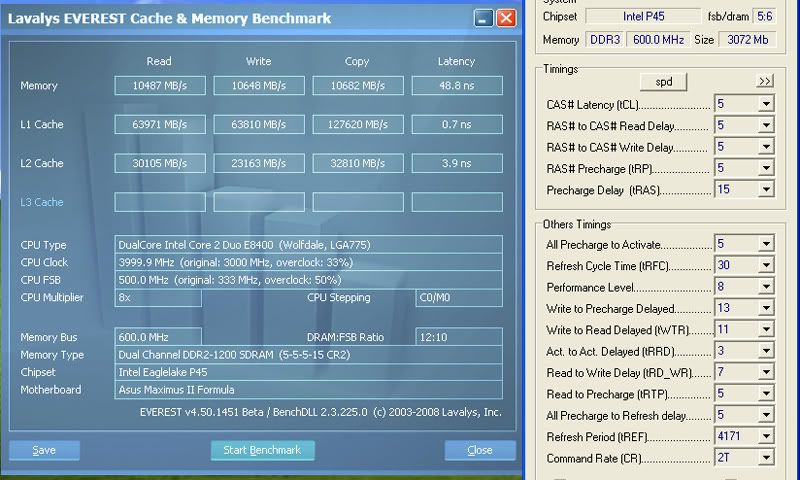
Task: Click the L2 Cache Read value 30105 MB/s
Action: 160,163
